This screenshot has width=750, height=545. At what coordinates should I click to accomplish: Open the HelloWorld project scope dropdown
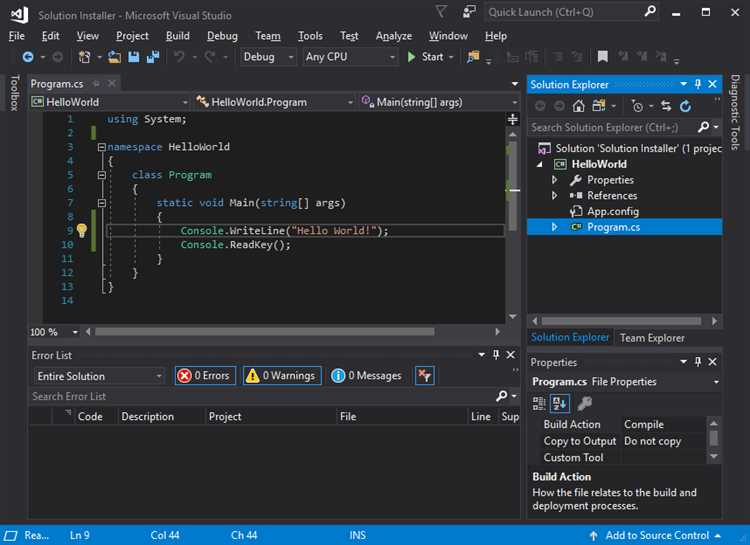coord(110,102)
